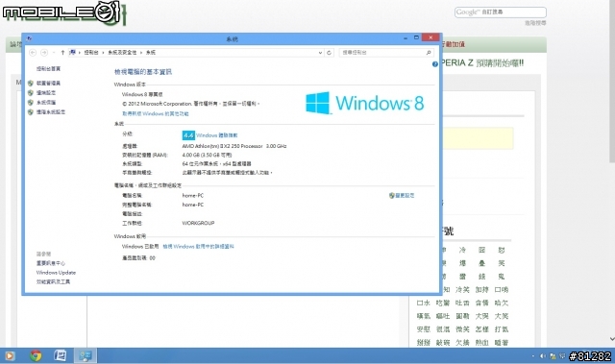Click the network tray icon
Viewport: 615px width, 364px height.
(x=553, y=356)
